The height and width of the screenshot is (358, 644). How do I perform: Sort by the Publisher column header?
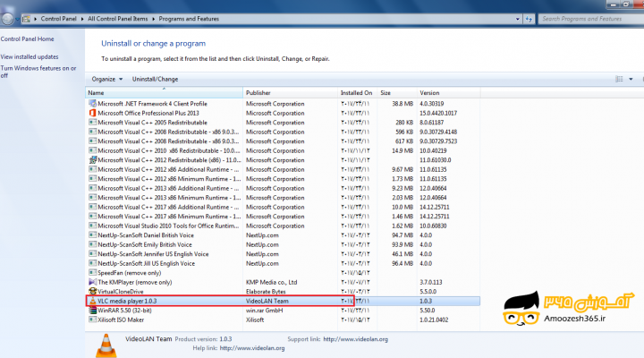[x=290, y=93]
